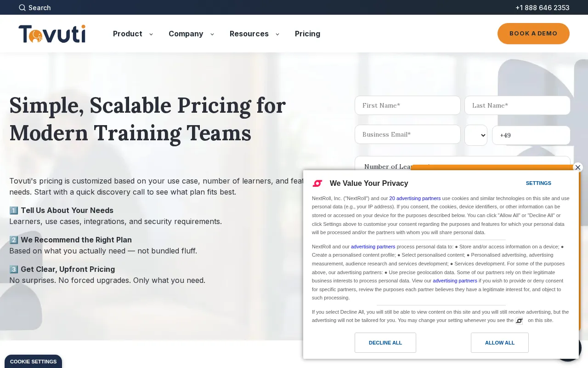Expand the Company menu chevron

(x=212, y=34)
